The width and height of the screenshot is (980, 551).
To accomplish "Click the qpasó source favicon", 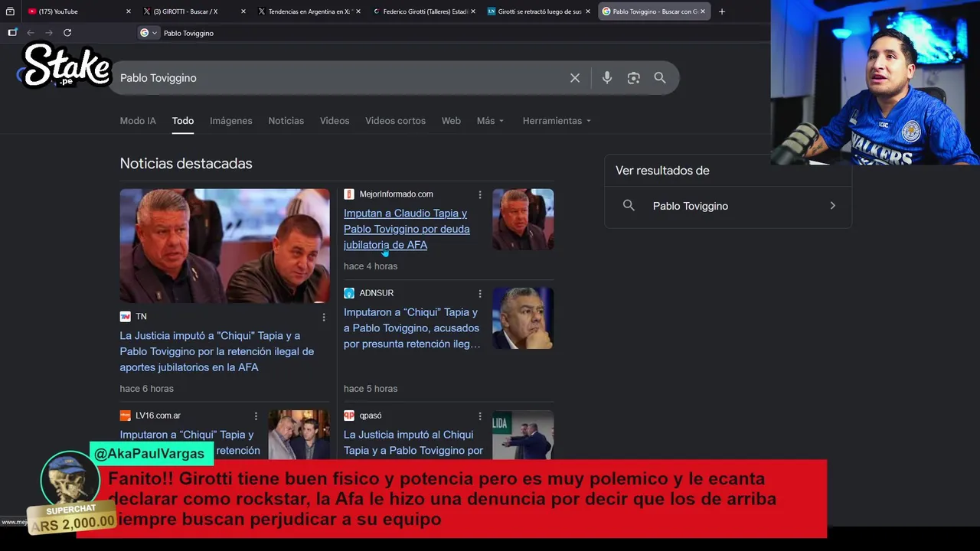I will click(x=349, y=416).
